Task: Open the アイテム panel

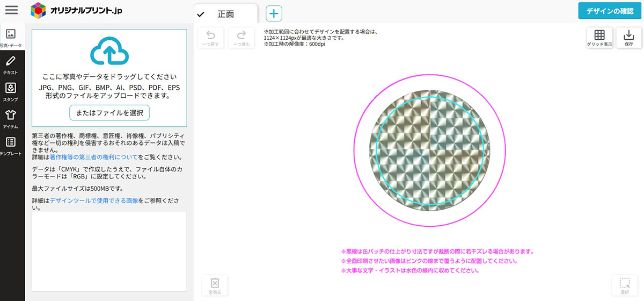Action: coord(11,119)
